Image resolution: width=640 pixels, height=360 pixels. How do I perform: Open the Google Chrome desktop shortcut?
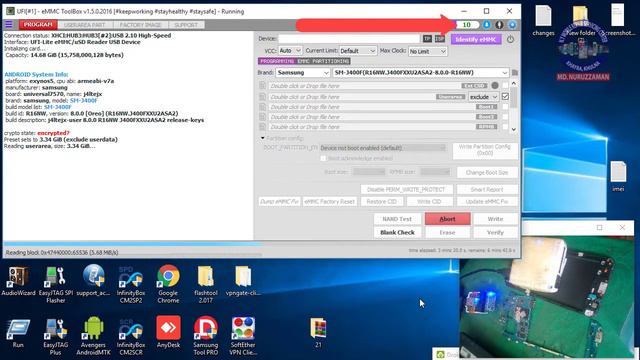[x=168, y=284]
